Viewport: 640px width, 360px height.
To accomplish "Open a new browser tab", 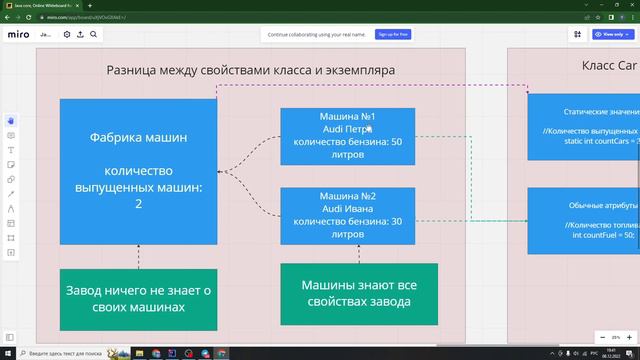I will (x=90, y=6).
